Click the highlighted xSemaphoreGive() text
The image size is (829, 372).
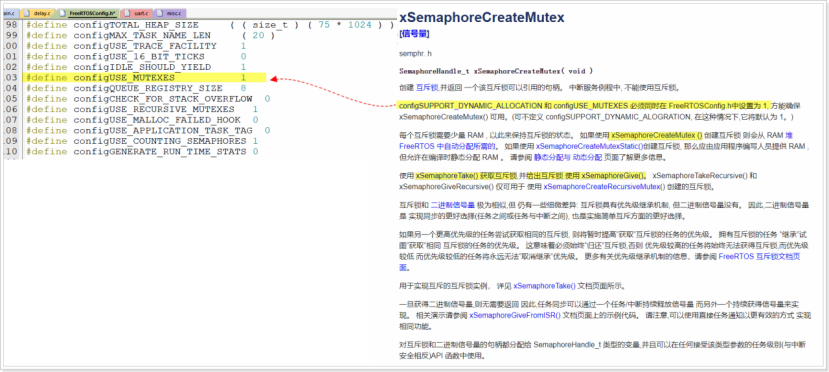(x=614, y=175)
